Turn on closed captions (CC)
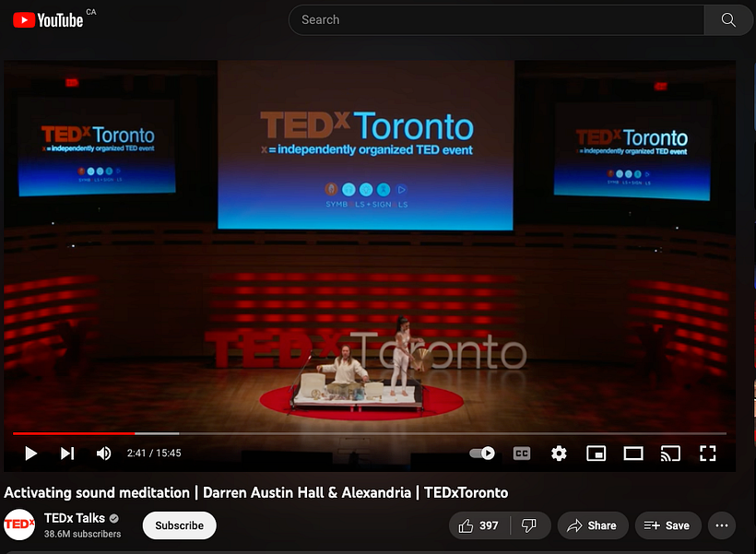756x554 pixels. point(522,454)
